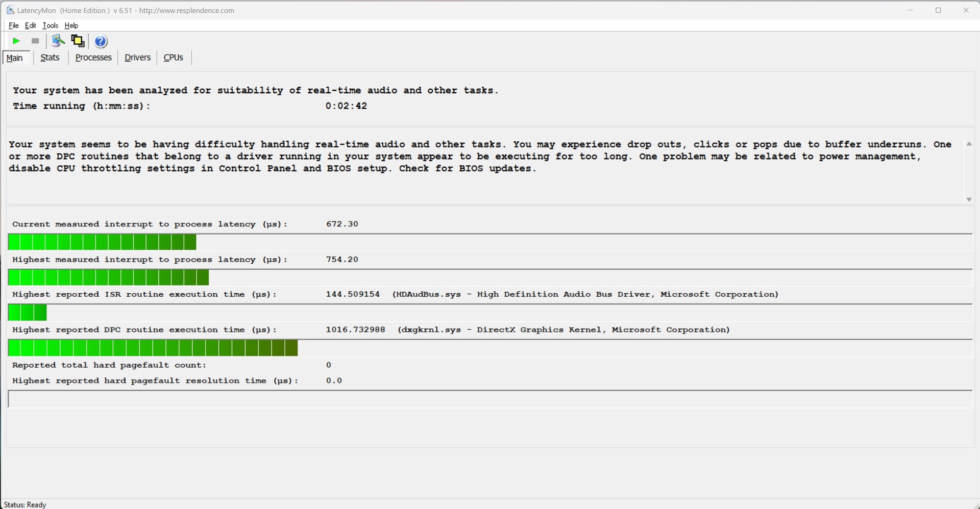Open the Edit menu
The width and height of the screenshot is (980, 509).
pyautogui.click(x=31, y=26)
